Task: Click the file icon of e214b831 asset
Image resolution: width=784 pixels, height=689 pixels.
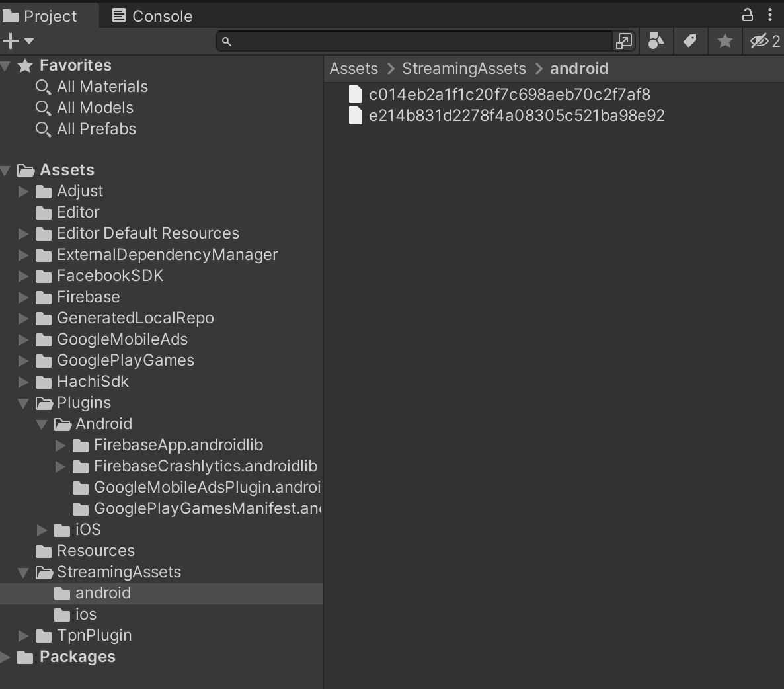Action: coord(356,115)
